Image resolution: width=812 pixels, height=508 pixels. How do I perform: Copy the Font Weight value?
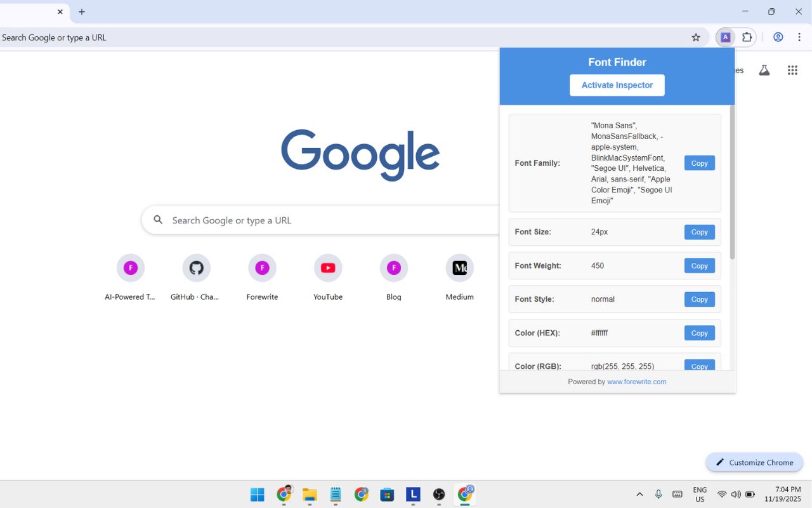coord(700,265)
